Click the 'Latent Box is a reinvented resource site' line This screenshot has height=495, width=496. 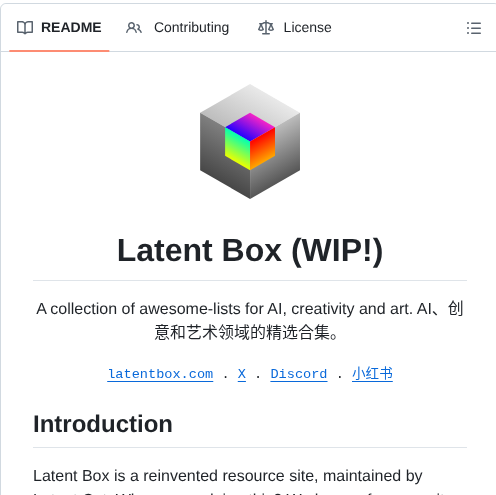click(x=228, y=476)
